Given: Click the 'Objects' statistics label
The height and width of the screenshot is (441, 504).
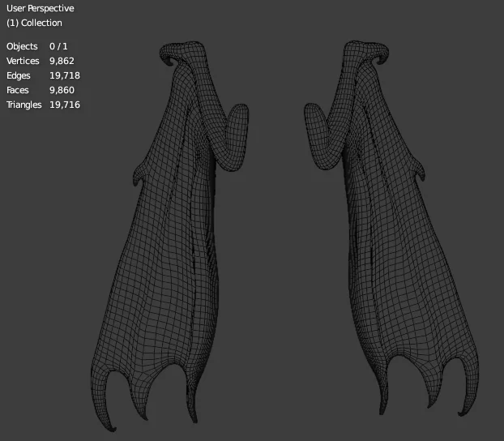Looking at the screenshot, I should (x=22, y=46).
